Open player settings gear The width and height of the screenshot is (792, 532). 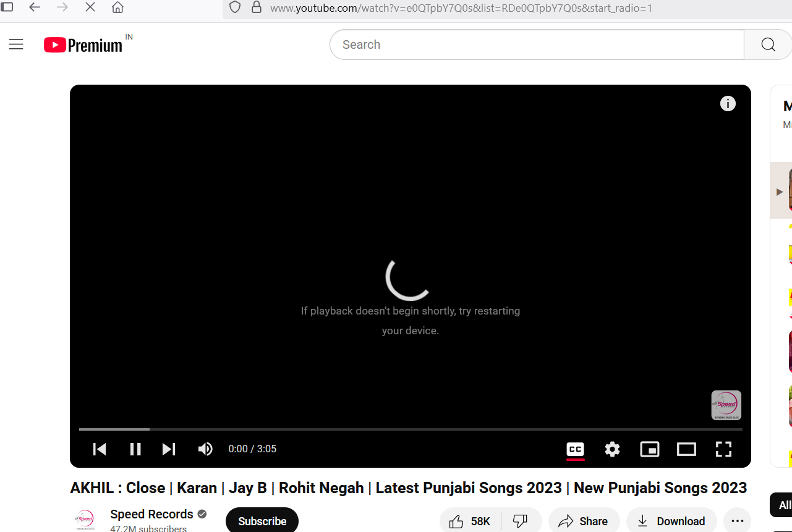coord(612,449)
